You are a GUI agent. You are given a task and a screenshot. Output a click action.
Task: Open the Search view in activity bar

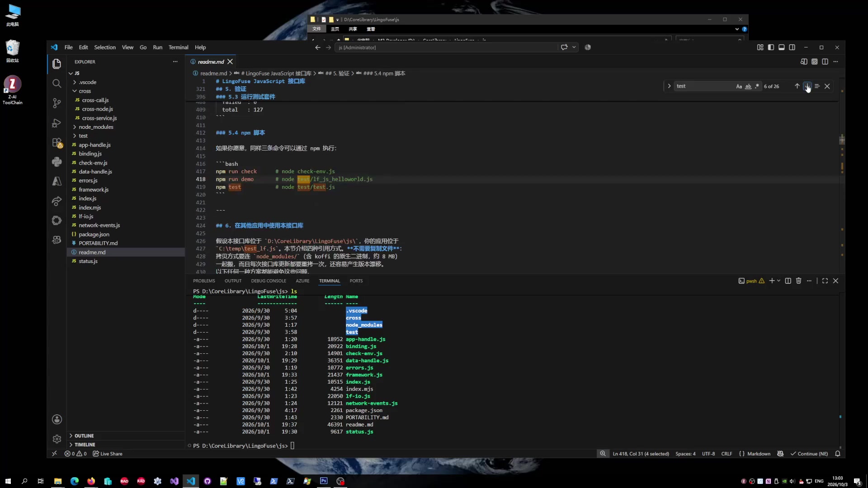(x=57, y=83)
